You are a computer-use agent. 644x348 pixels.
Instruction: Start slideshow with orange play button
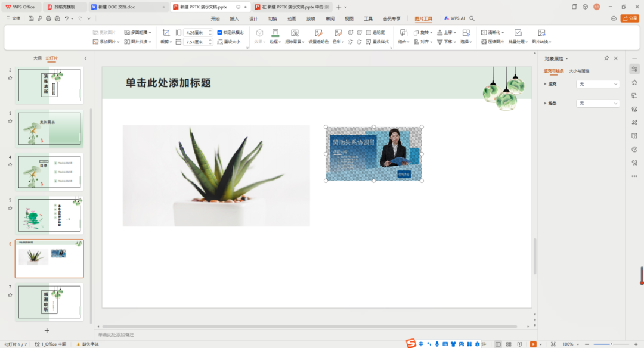pos(533,344)
